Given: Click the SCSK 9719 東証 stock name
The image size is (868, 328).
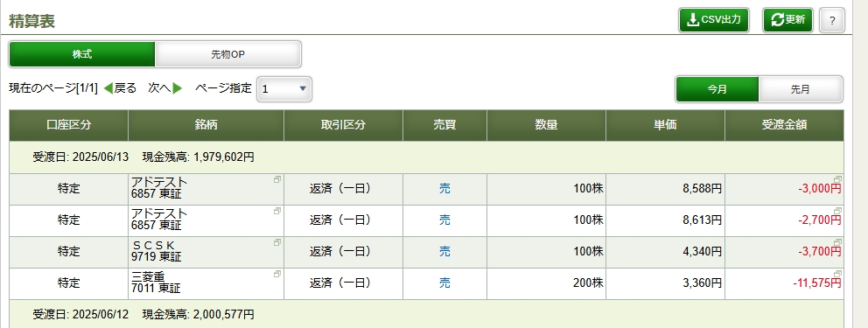Looking at the screenshot, I should (156, 252).
